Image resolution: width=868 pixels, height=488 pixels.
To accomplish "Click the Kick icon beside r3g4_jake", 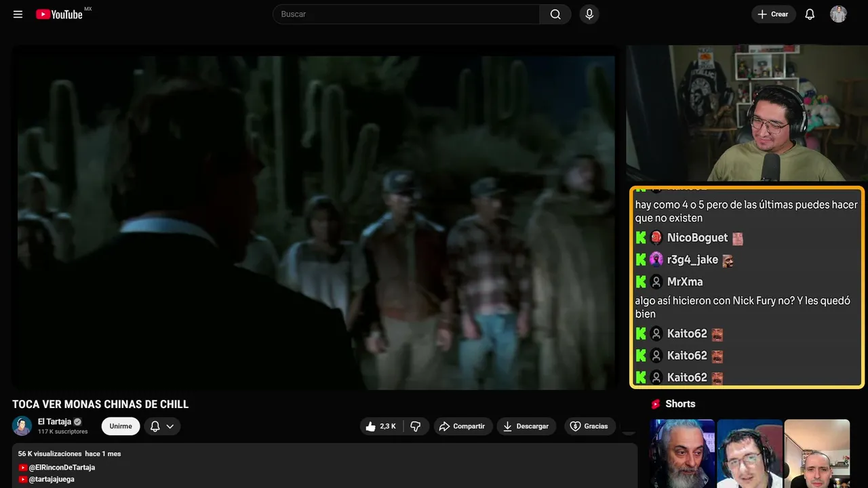I will (x=641, y=260).
